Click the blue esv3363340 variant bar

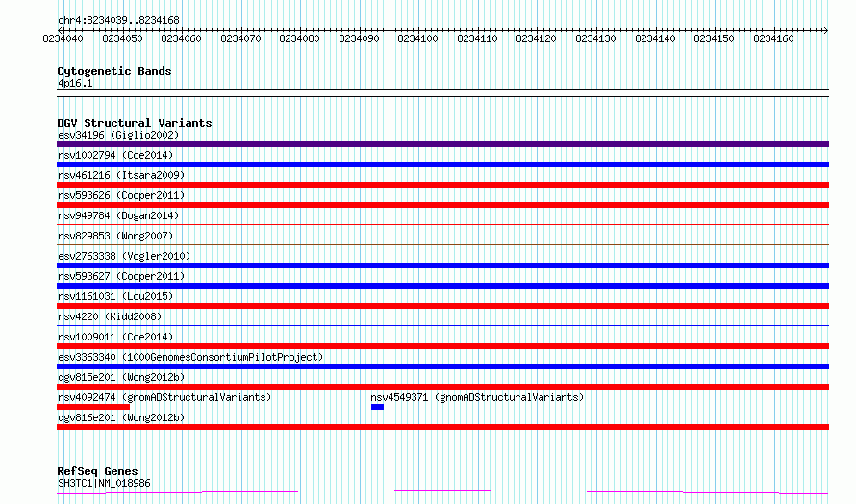point(442,366)
